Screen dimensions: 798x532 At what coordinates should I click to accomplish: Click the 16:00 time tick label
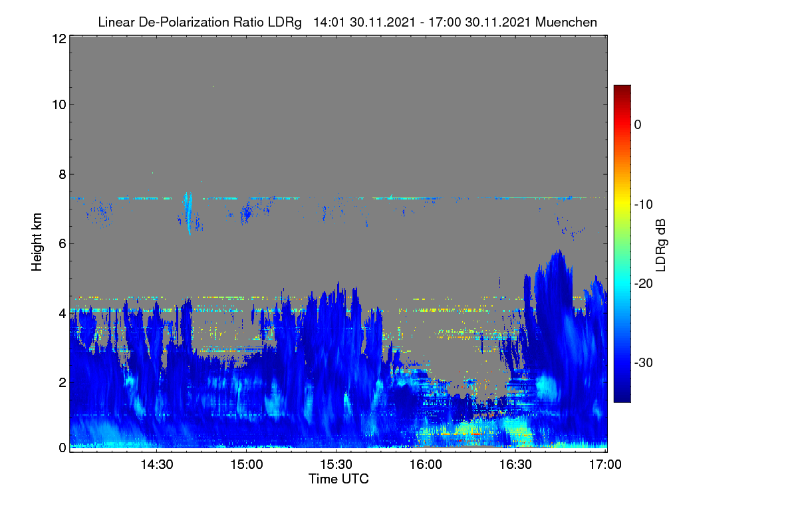pos(426,464)
